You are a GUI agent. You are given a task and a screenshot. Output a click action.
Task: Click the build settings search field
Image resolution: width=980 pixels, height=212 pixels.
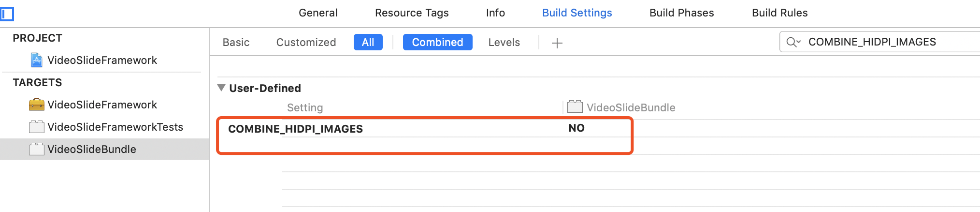click(x=884, y=42)
